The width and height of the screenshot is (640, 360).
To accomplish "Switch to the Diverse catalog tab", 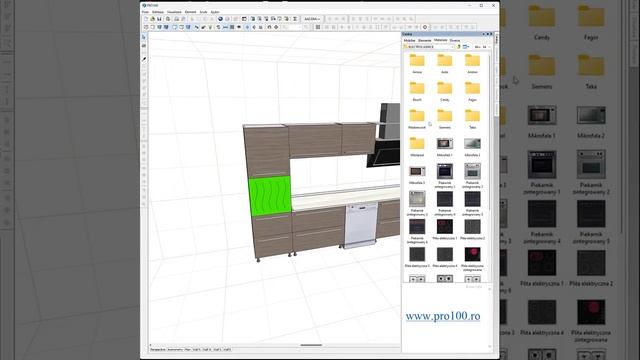I will (x=455, y=40).
